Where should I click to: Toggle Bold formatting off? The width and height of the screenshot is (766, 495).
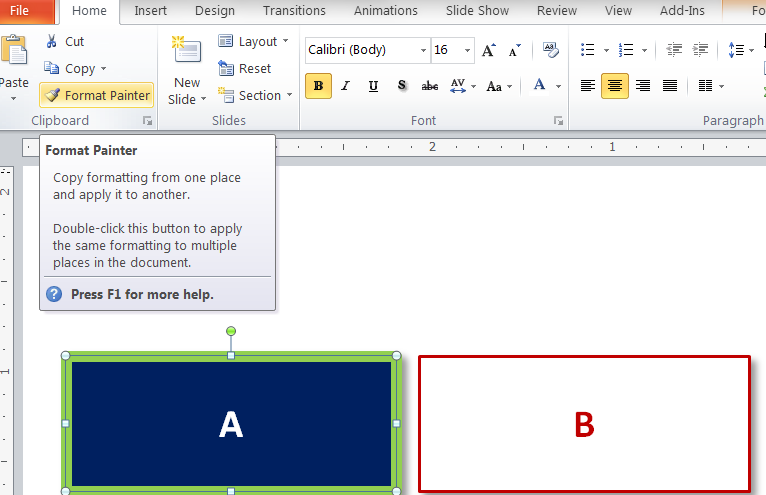[x=318, y=86]
